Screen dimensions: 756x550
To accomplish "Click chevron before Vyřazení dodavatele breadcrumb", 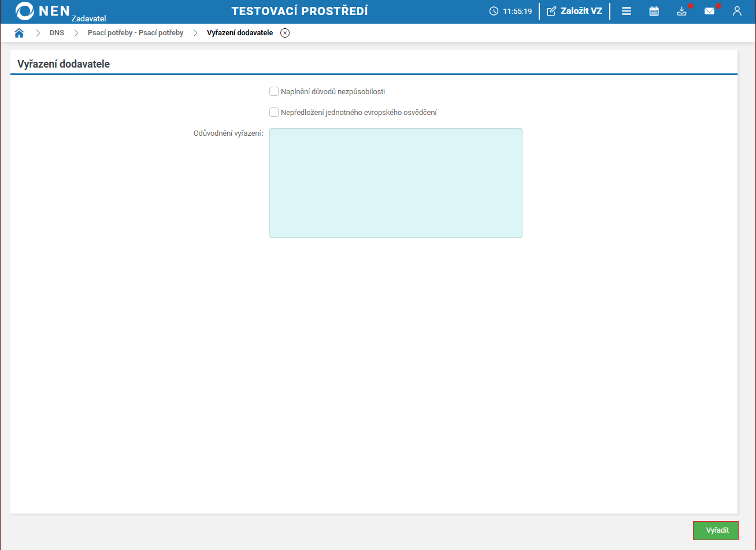I will click(x=195, y=33).
